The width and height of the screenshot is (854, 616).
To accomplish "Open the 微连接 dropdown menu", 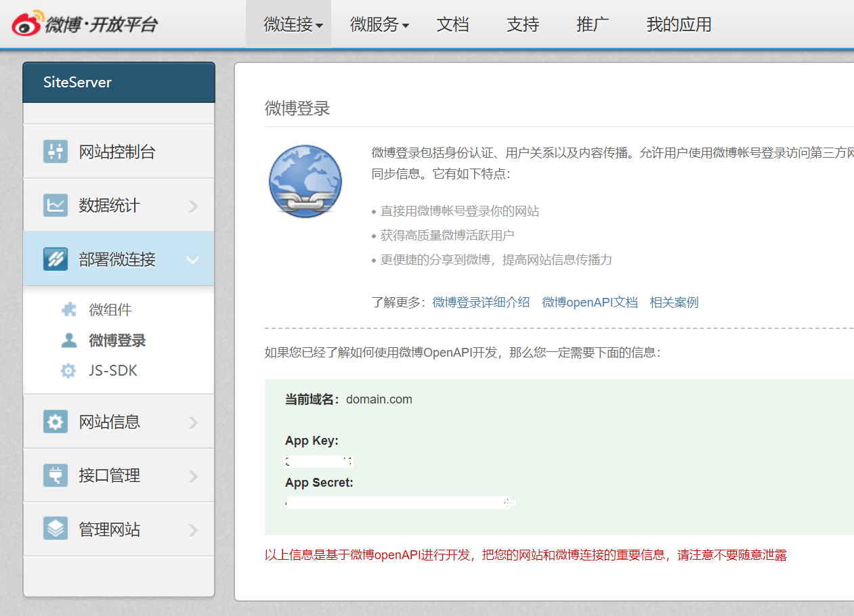I will point(293,25).
